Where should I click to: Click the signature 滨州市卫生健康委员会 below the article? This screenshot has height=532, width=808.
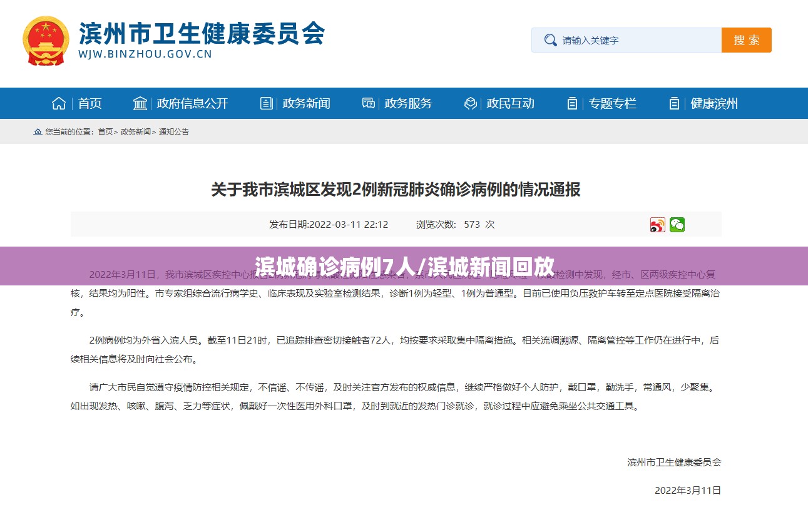(674, 463)
